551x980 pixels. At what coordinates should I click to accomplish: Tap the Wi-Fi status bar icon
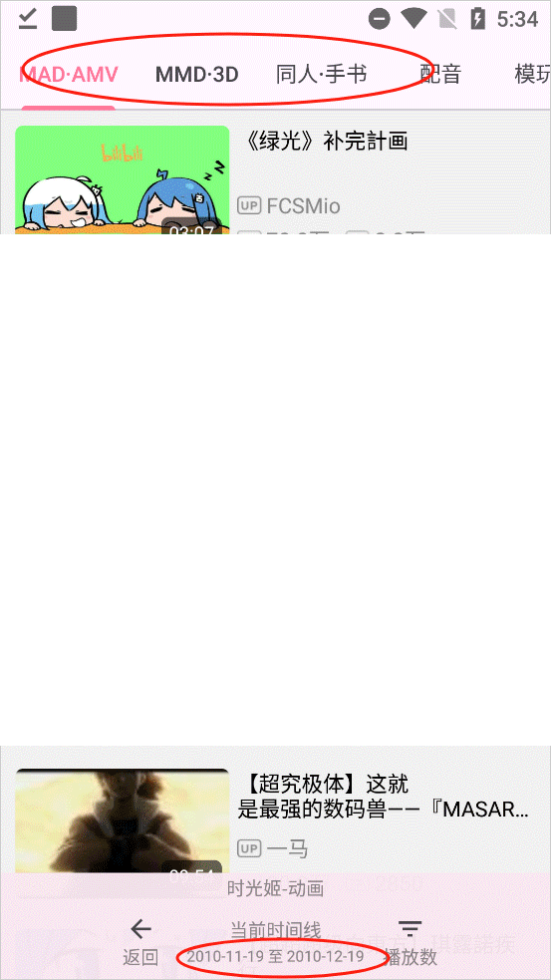point(413,19)
